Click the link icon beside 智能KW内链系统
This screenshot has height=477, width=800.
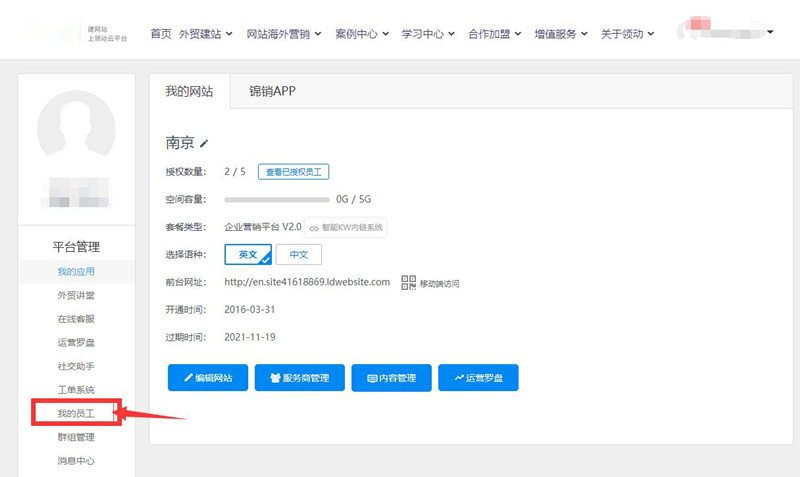coord(313,228)
